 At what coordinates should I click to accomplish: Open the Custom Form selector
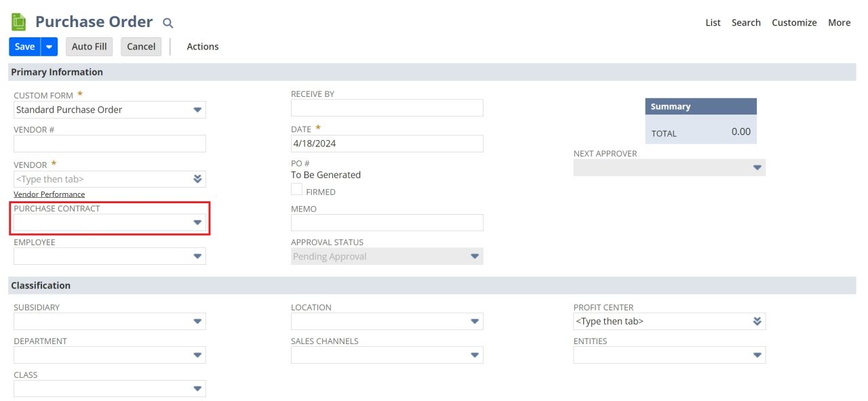tap(197, 110)
